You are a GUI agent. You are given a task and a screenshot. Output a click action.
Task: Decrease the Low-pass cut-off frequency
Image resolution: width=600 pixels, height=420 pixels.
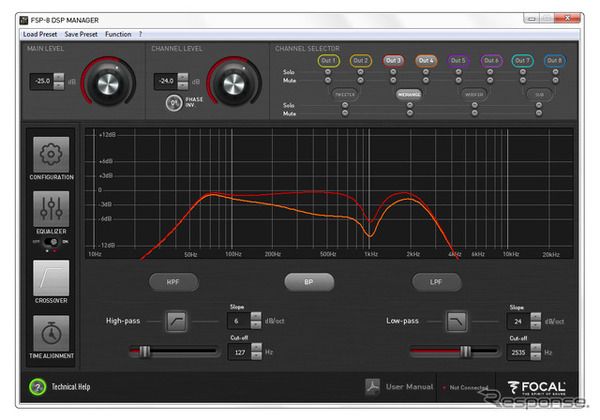[536, 357]
